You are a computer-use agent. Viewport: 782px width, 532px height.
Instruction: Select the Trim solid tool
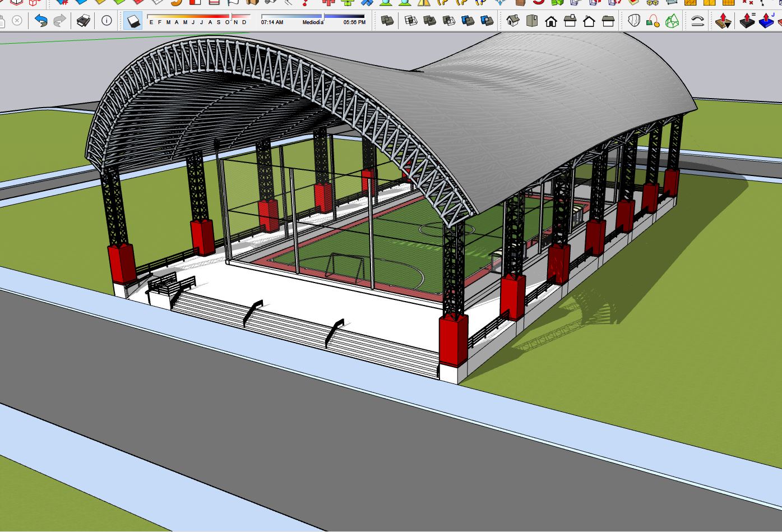468,21
